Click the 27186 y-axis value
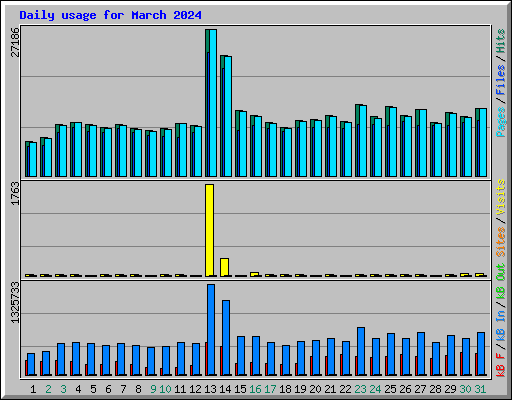This screenshot has width=512, height=400. (15, 42)
